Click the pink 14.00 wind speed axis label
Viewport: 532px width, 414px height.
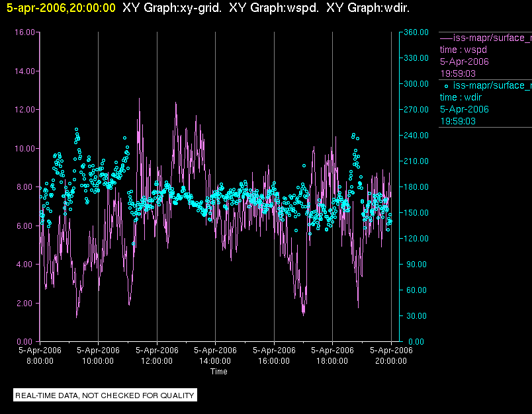coord(24,71)
